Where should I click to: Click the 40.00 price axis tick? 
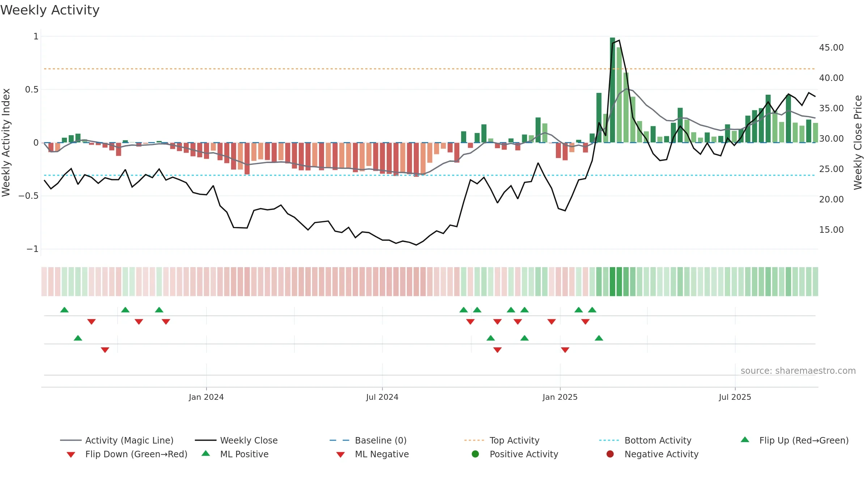pyautogui.click(x=831, y=78)
